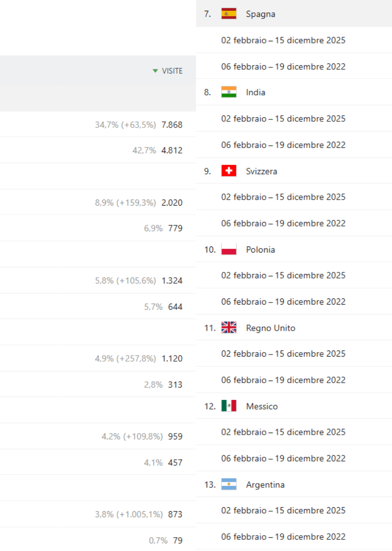The width and height of the screenshot is (392, 551).
Task: Click the Spain flag icon
Action: pos(229,14)
